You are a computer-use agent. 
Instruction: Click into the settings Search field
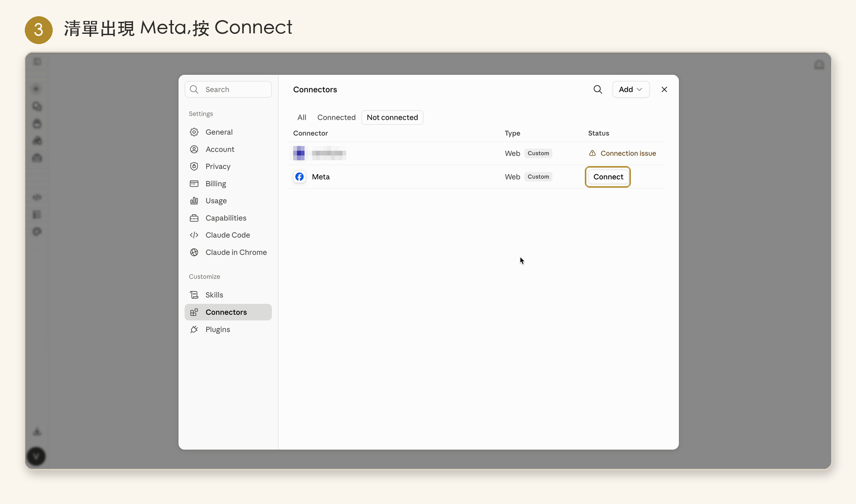(x=228, y=89)
